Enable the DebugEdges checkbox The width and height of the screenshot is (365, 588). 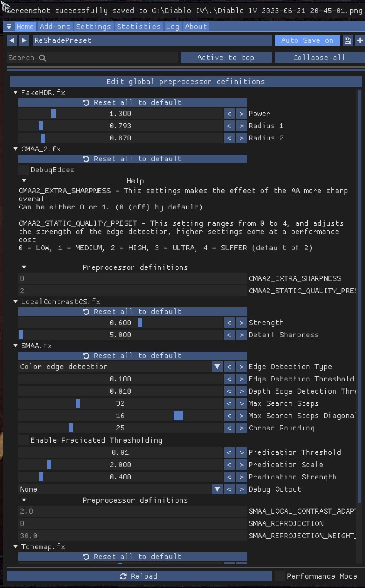coord(23,170)
